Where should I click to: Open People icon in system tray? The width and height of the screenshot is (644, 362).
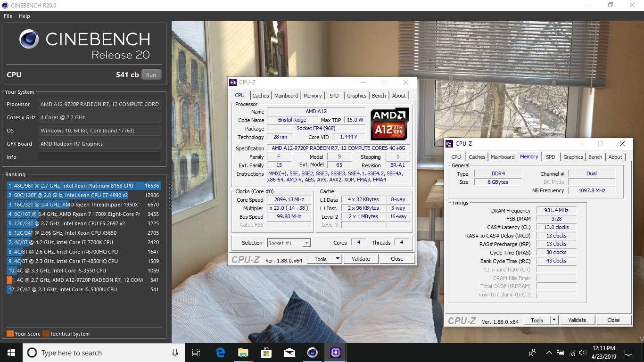pyautogui.click(x=532, y=353)
